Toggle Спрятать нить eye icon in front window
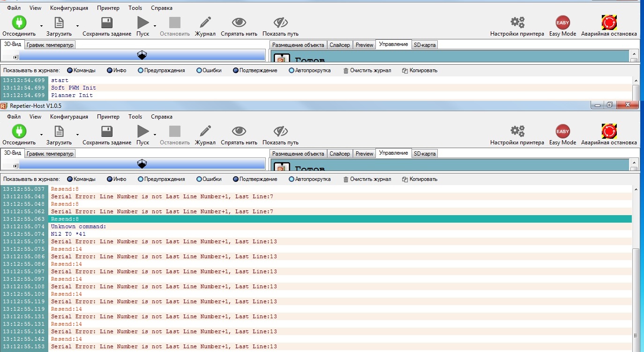 239,131
